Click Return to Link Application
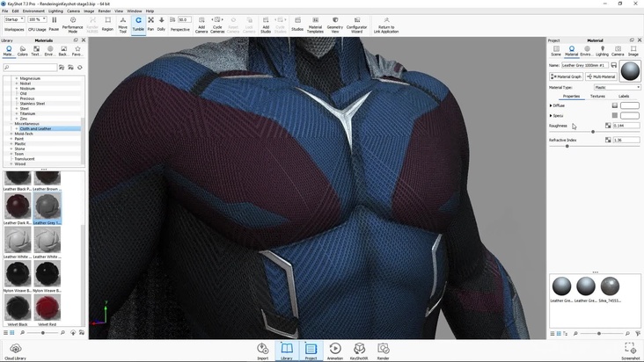The image size is (644, 362). tap(386, 25)
